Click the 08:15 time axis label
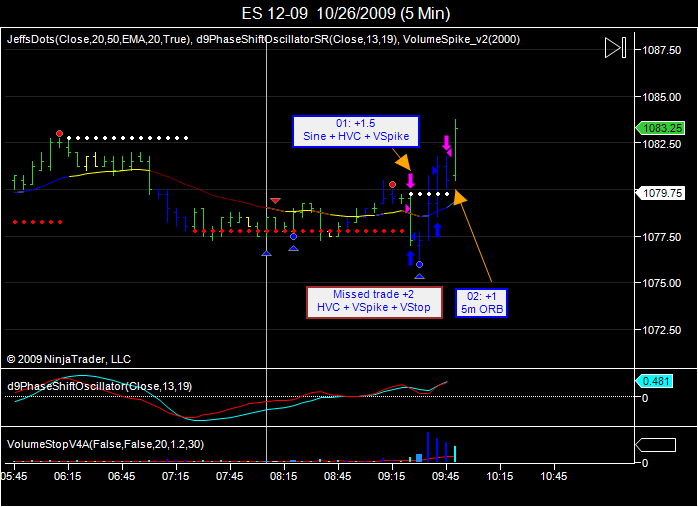This screenshot has width=698, height=507. click(284, 477)
